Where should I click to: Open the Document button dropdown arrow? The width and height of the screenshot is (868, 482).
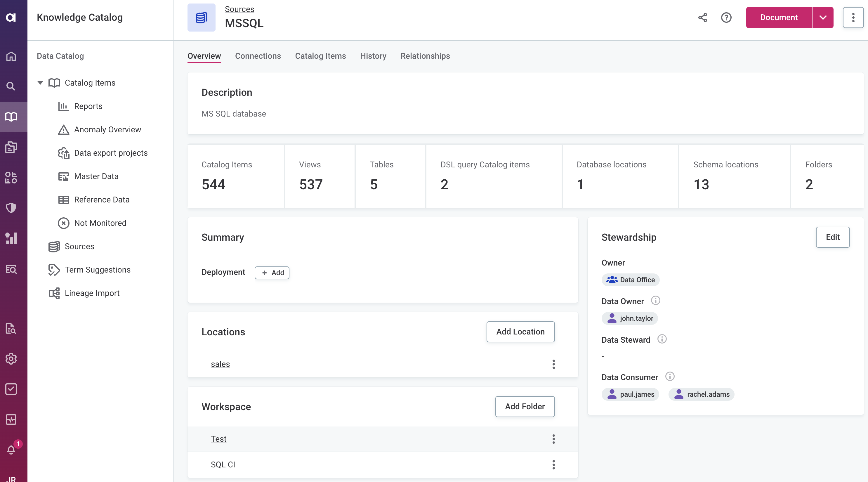point(822,18)
